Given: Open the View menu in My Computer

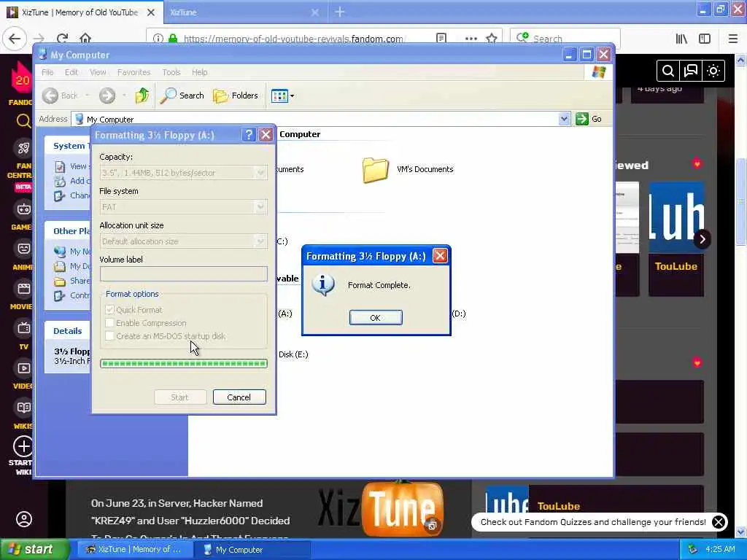Looking at the screenshot, I should [98, 72].
